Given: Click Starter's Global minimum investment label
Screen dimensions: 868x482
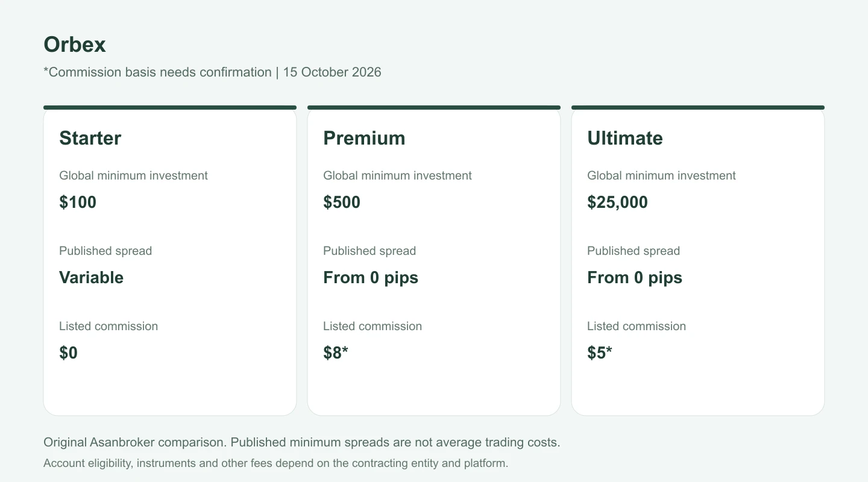Looking at the screenshot, I should point(133,175).
